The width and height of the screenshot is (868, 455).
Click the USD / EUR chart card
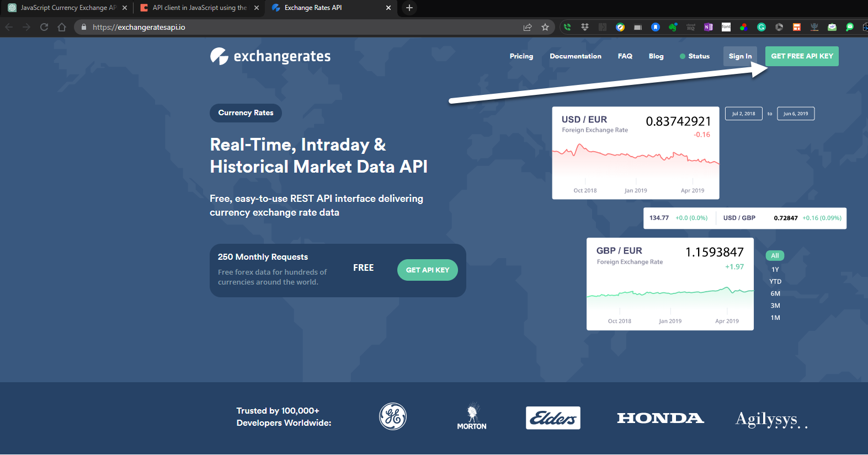click(636, 153)
